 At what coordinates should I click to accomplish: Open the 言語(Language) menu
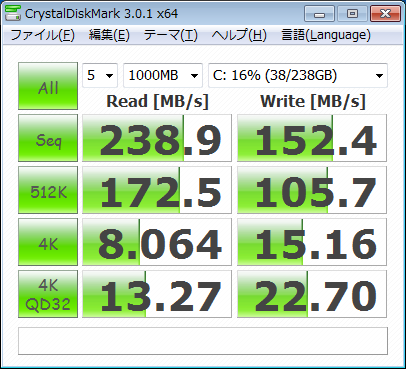[x=326, y=35]
